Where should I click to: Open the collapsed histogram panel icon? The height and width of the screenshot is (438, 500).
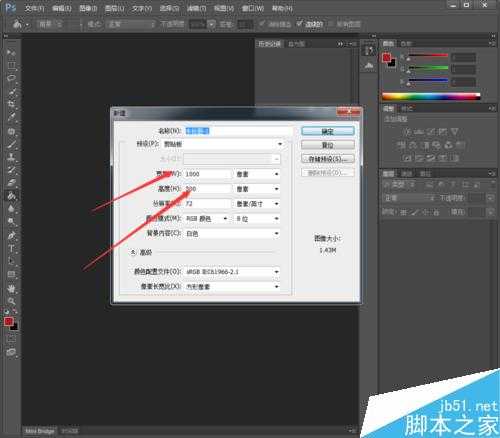click(369, 65)
